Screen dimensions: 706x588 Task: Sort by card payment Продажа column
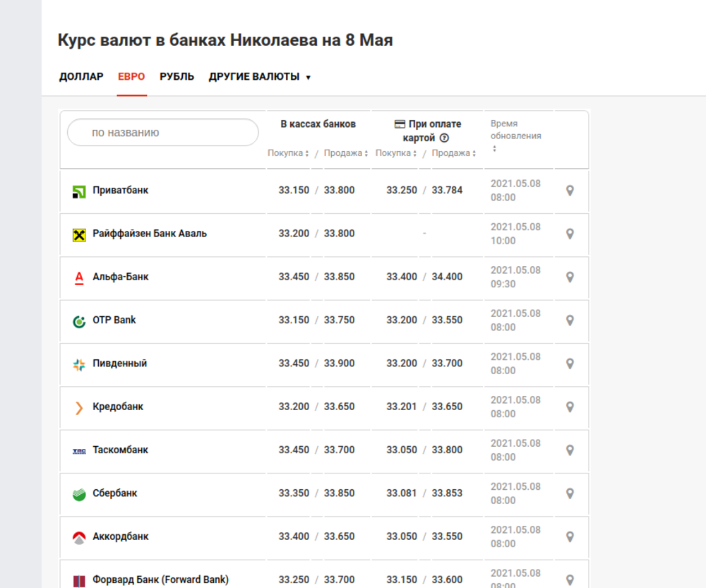tap(454, 153)
